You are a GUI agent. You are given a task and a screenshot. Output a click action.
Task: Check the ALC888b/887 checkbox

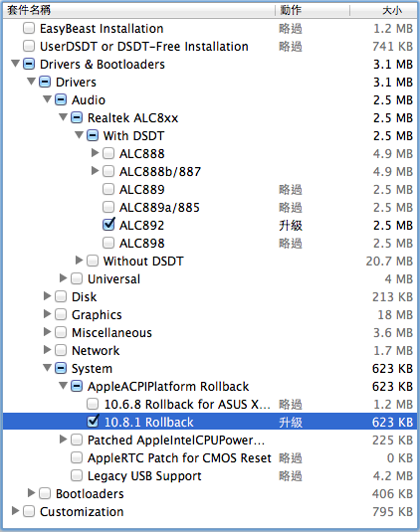point(108,171)
